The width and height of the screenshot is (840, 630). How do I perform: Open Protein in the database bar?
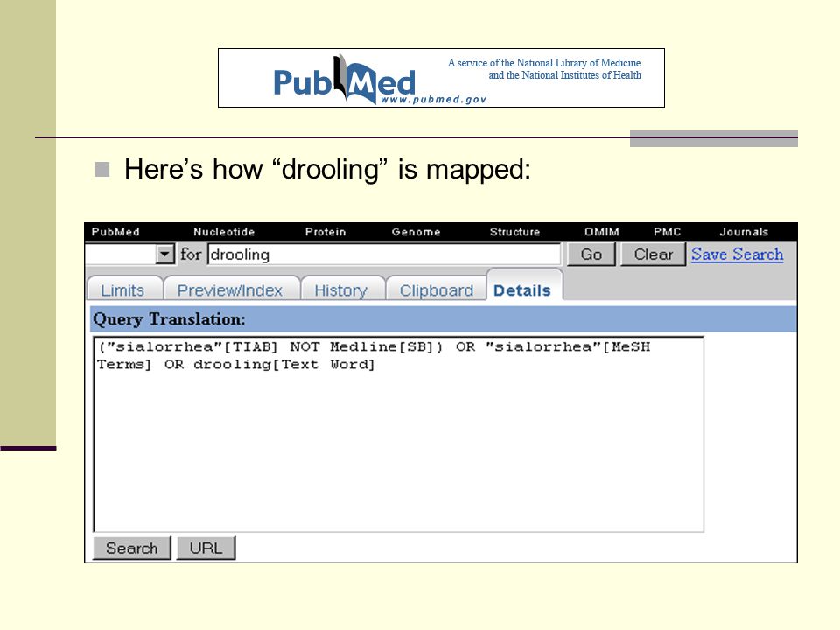tap(325, 232)
